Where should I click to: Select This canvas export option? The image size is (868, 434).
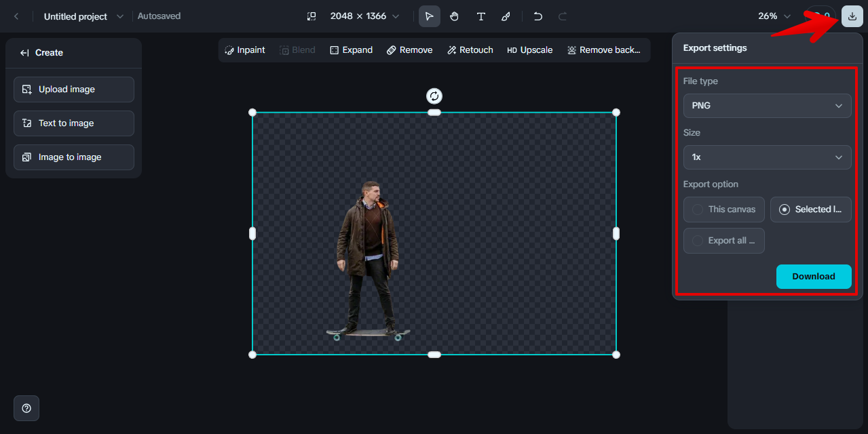coord(724,210)
